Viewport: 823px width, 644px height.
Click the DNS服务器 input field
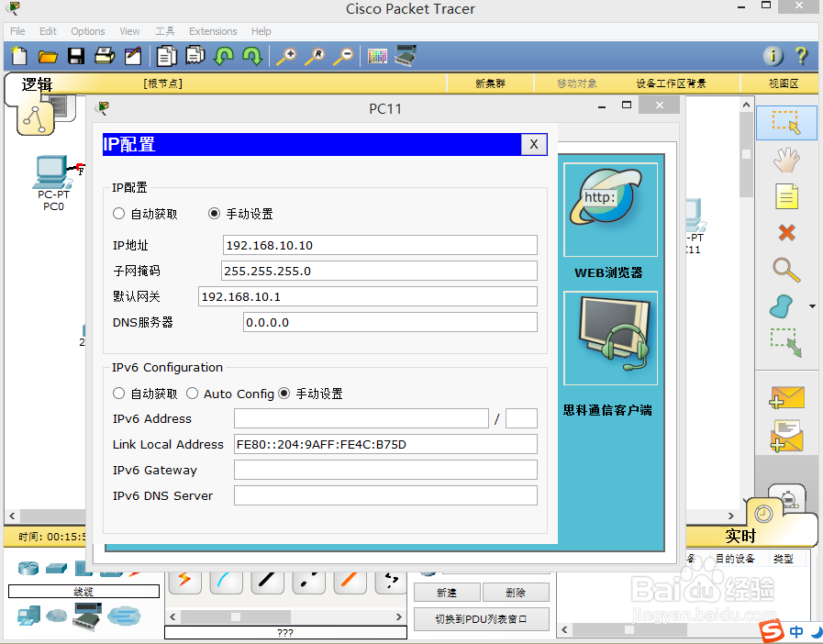pyautogui.click(x=390, y=322)
